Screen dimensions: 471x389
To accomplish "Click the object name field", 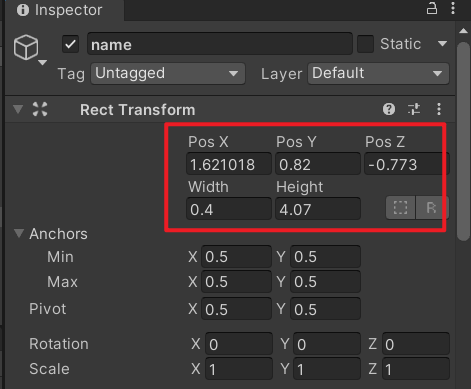I will coord(220,44).
